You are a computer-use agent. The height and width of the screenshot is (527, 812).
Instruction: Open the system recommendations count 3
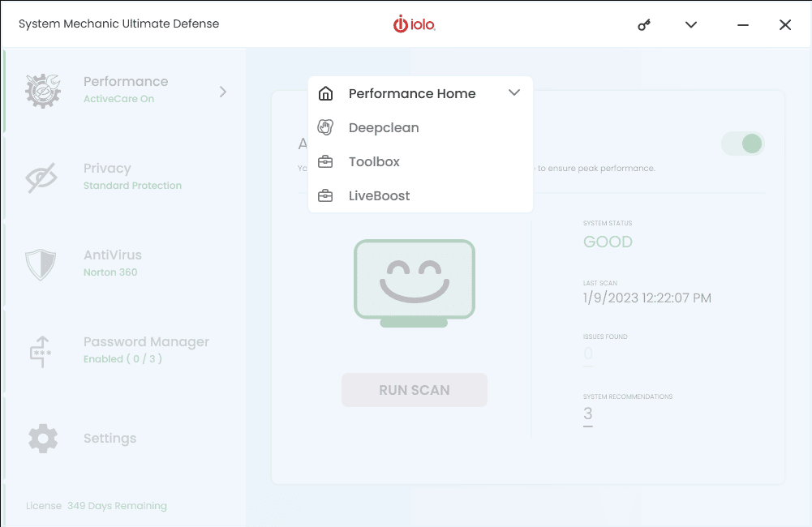click(588, 413)
